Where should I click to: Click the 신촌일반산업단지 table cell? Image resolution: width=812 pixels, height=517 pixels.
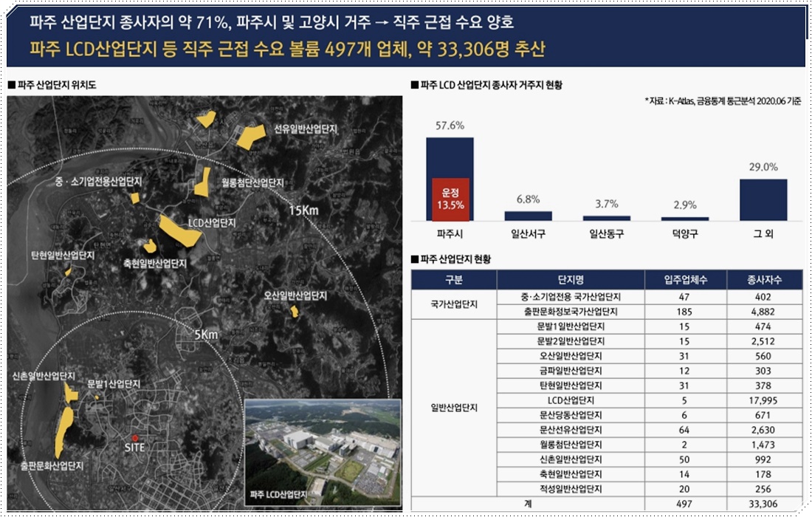point(571,459)
